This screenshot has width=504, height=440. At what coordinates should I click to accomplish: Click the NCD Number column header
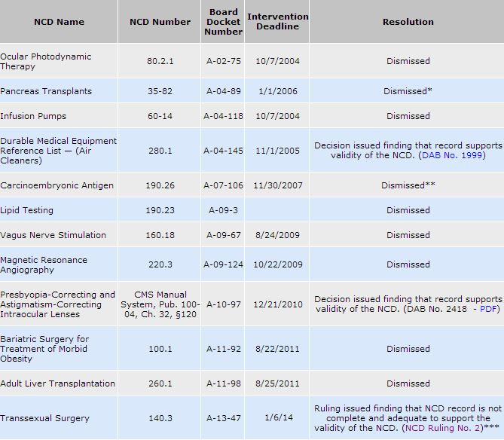pos(160,22)
